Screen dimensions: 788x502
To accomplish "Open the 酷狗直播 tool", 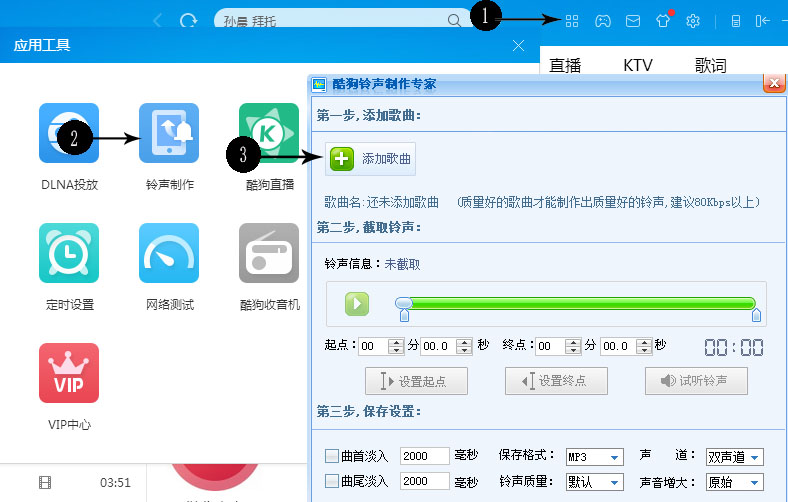I will (269, 133).
